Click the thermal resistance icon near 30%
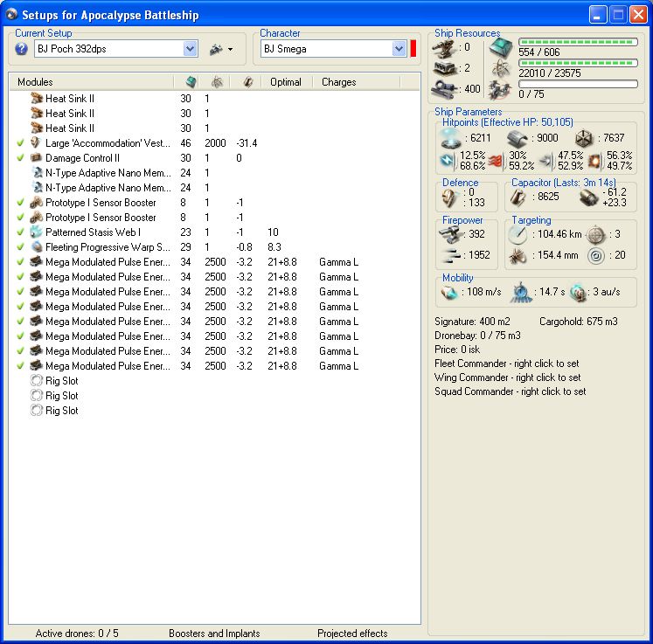653x644 pixels. click(495, 161)
